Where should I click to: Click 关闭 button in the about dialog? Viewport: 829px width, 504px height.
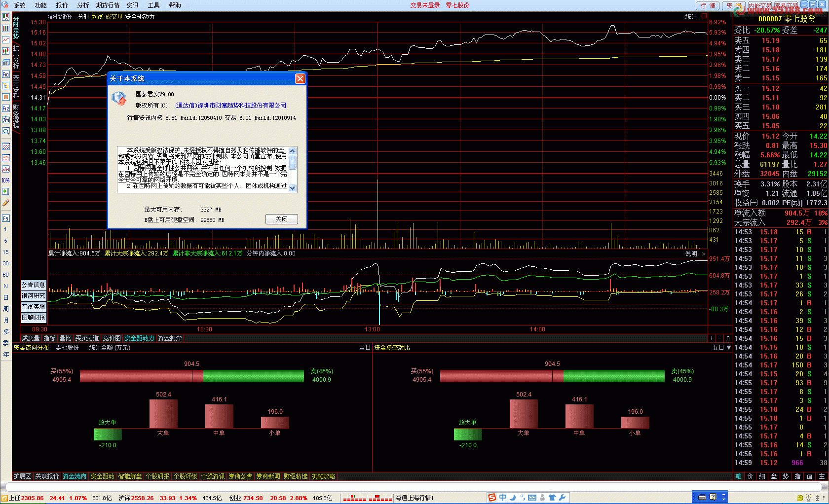pyautogui.click(x=282, y=219)
